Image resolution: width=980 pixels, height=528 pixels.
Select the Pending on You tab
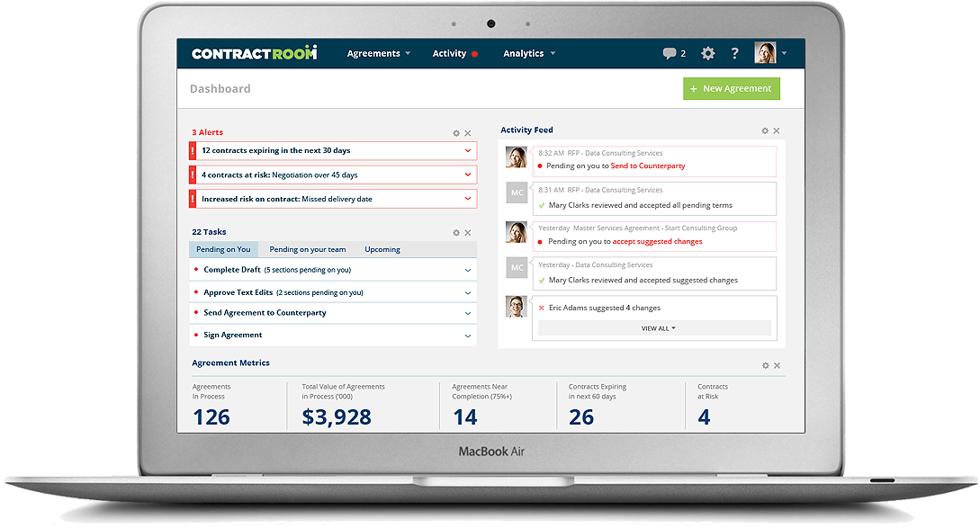tap(223, 249)
